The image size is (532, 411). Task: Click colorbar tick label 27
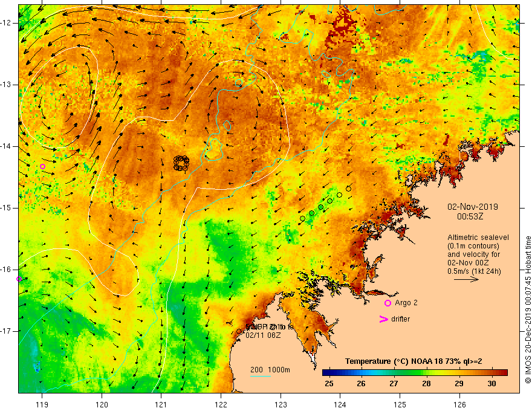[x=394, y=384]
